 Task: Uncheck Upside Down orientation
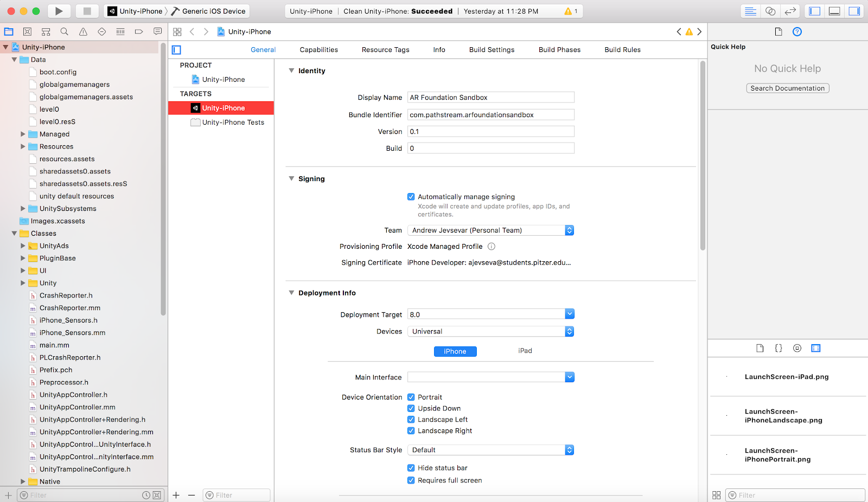tap(411, 409)
